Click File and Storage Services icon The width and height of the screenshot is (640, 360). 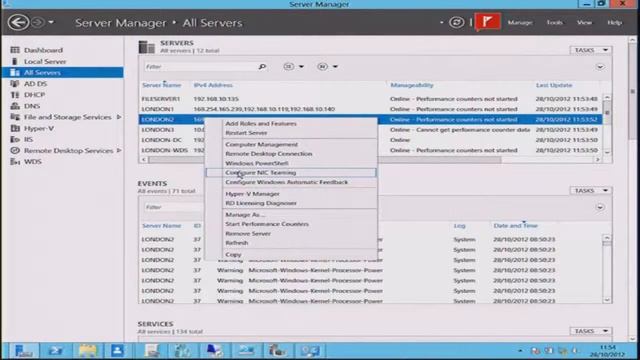pos(15,117)
